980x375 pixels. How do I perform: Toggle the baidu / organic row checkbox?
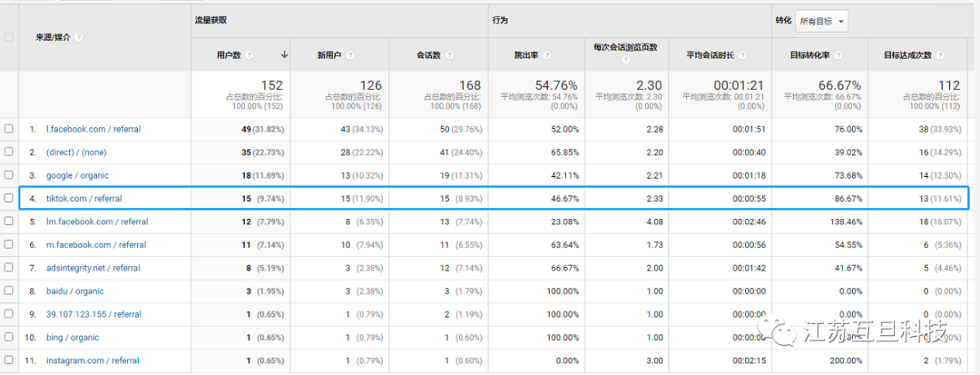pyautogui.click(x=9, y=291)
